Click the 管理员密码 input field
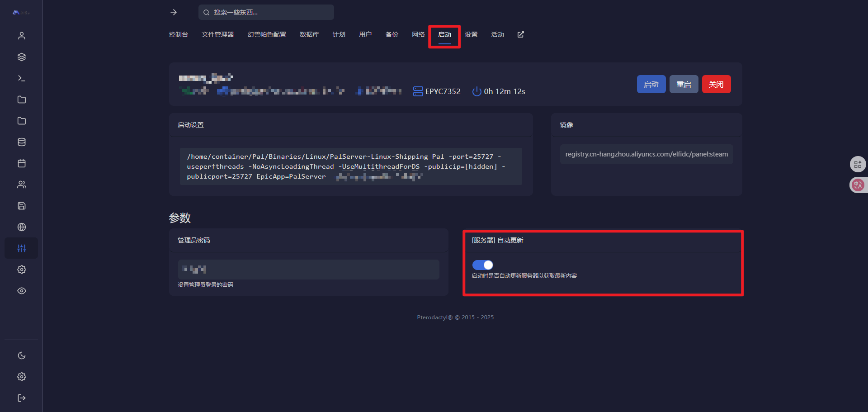 click(x=308, y=270)
